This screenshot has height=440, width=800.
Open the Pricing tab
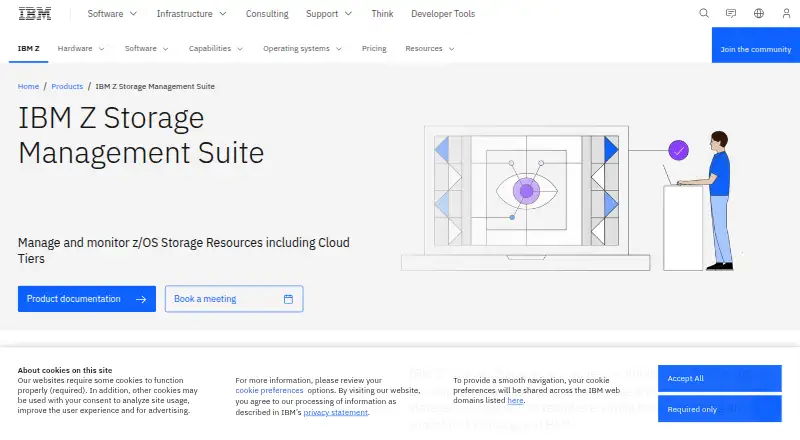coord(374,48)
